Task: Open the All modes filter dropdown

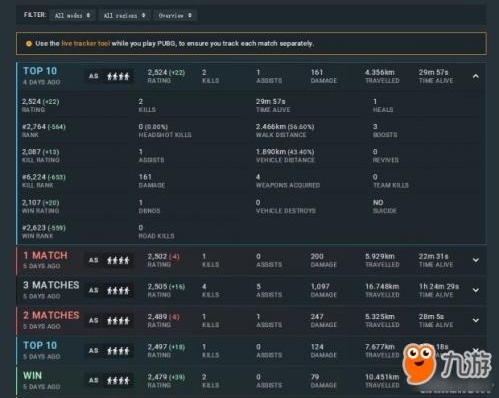Action: (72, 15)
